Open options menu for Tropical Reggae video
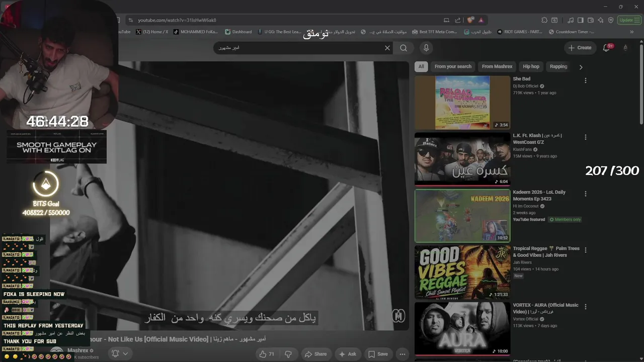The image size is (644, 362). (x=585, y=250)
